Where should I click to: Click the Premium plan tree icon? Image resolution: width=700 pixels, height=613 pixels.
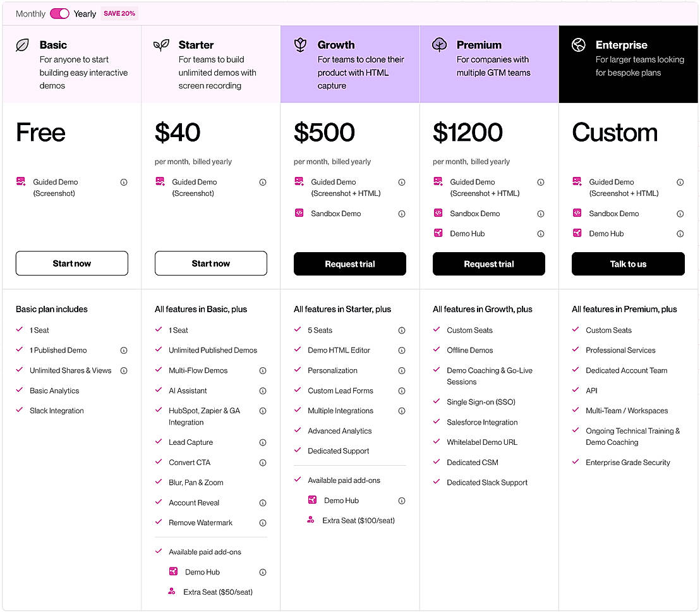click(440, 45)
